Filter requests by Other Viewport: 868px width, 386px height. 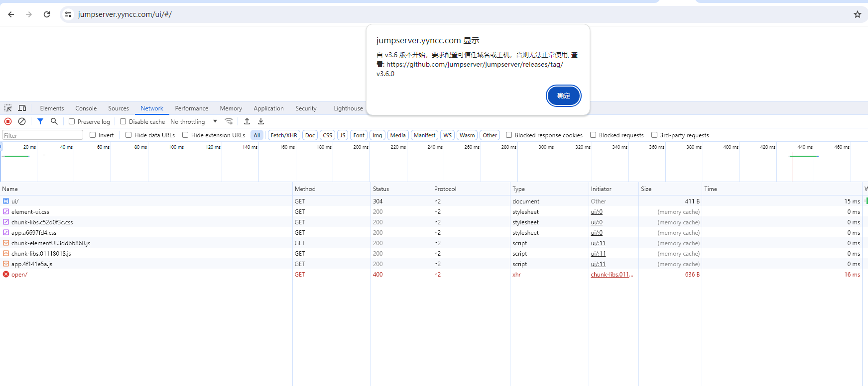[x=490, y=135]
